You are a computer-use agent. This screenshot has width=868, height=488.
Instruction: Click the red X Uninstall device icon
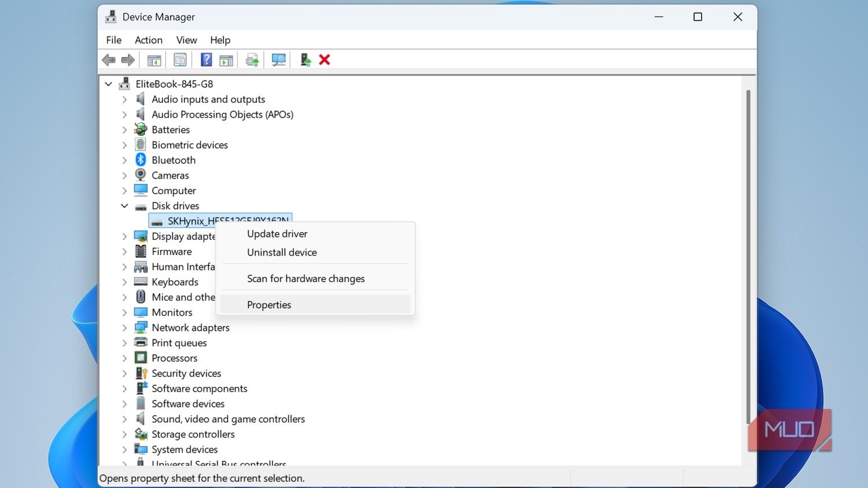click(325, 60)
